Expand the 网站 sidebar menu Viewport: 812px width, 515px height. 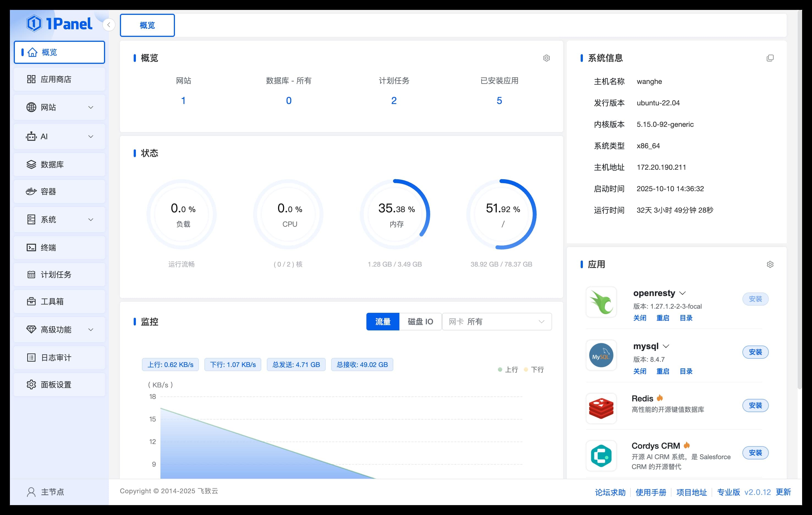[x=59, y=107]
